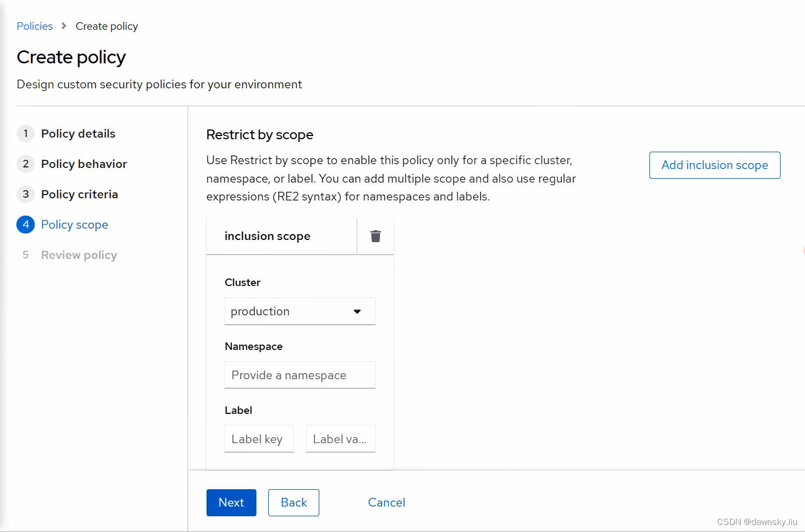Screen dimensions: 805x532
Task: Click the Policies breadcrumb link
Action: point(35,26)
